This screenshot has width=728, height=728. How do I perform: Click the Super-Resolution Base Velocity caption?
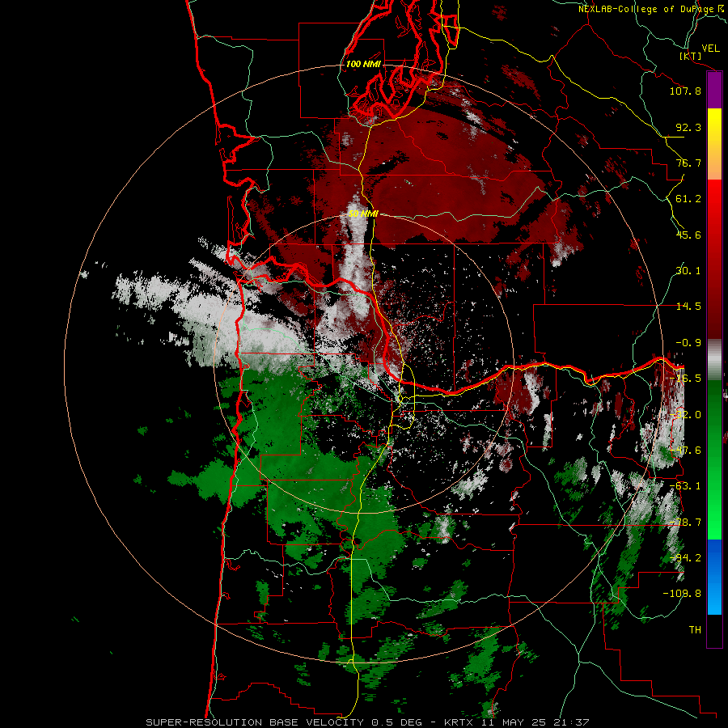tap(367, 722)
